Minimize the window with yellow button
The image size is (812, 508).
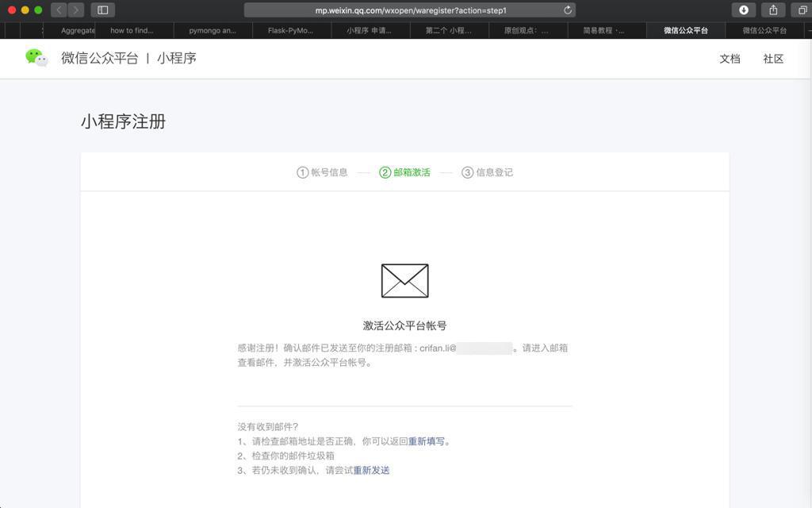(25, 10)
